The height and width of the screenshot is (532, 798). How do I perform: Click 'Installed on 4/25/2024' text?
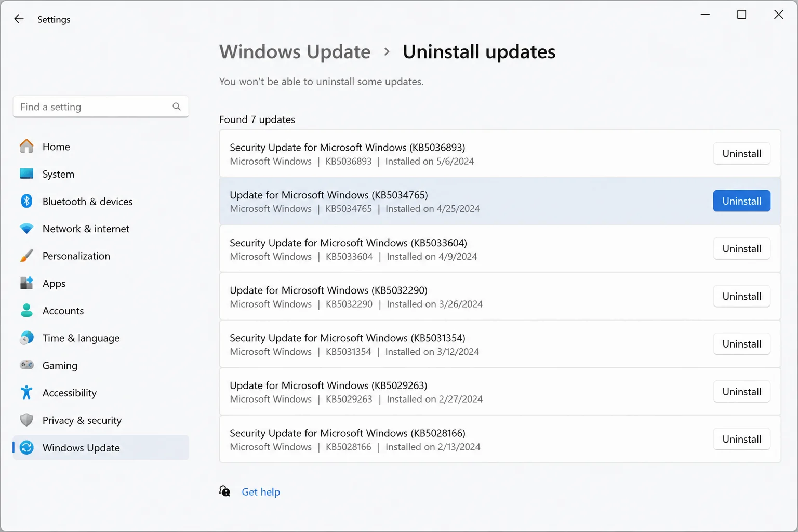click(432, 208)
